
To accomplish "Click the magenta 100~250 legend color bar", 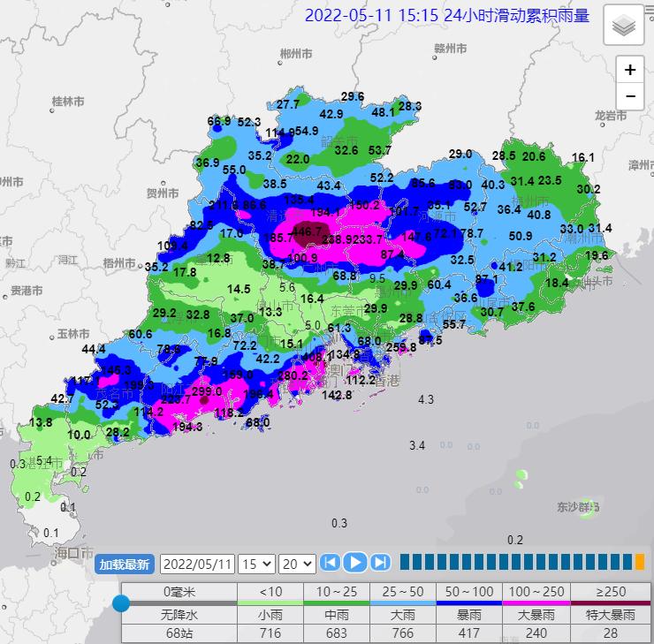I will (536, 602).
